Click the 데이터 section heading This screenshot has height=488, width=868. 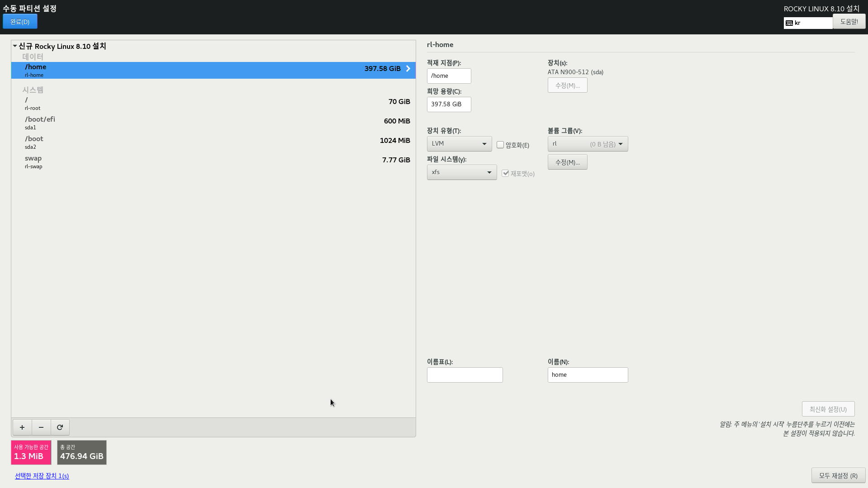tap(33, 57)
